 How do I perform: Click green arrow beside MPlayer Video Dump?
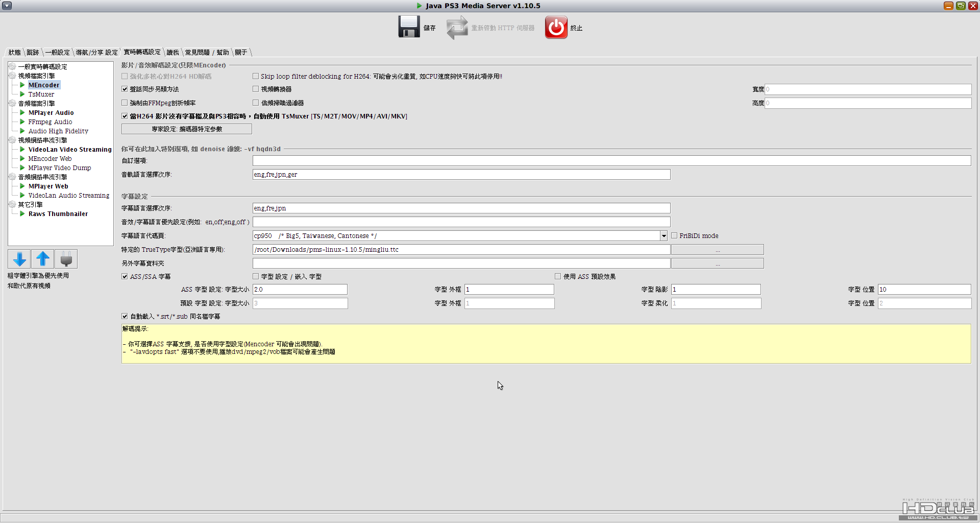coord(22,168)
